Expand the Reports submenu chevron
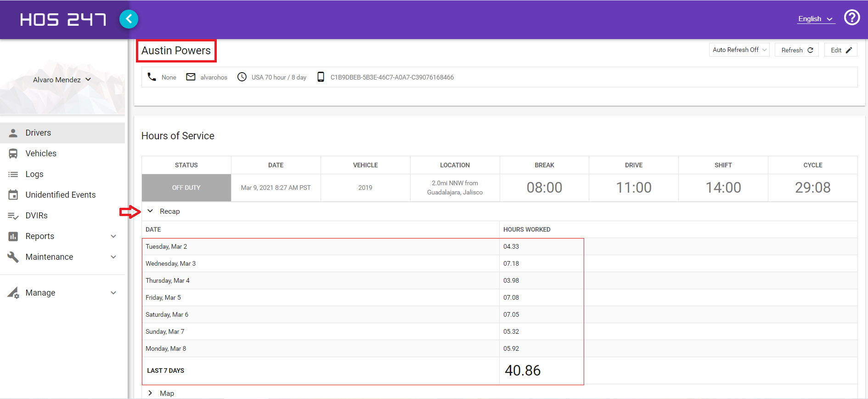The width and height of the screenshot is (868, 399). pos(113,236)
